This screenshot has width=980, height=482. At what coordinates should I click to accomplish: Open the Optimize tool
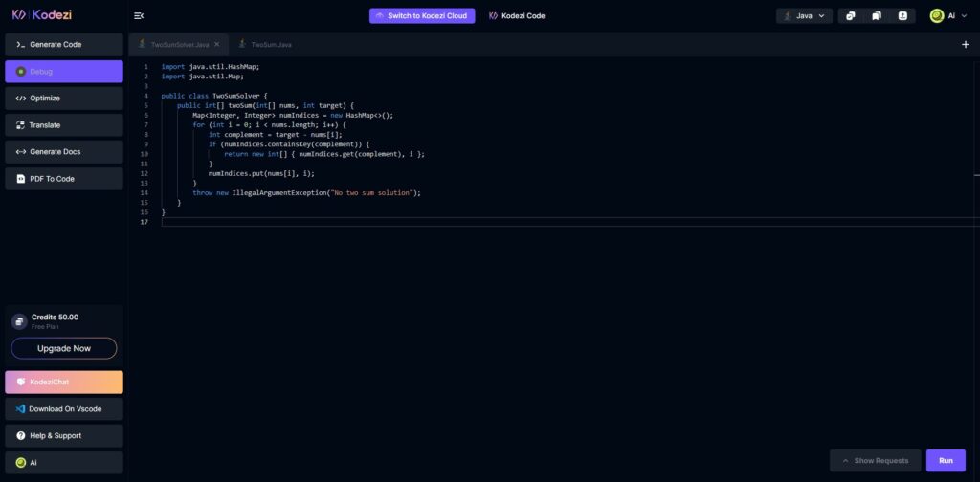coord(64,98)
